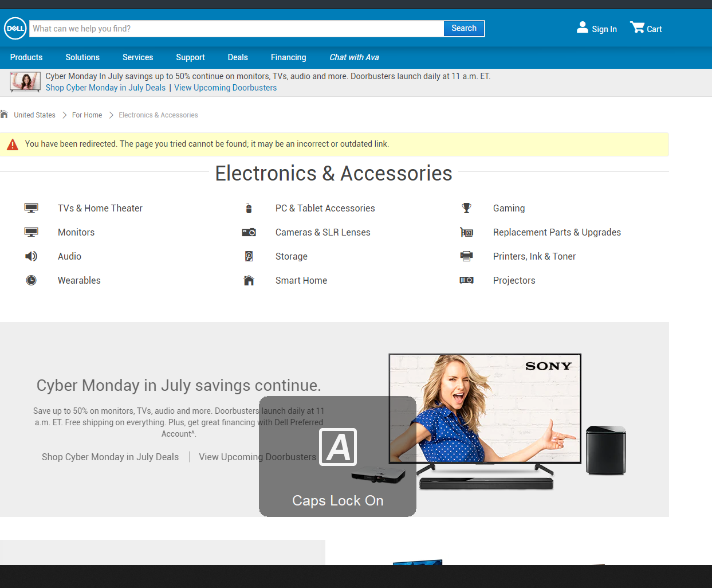Click the banner thumbnail of woman with TV
Viewport: 712px width, 588px height.
(x=25, y=82)
